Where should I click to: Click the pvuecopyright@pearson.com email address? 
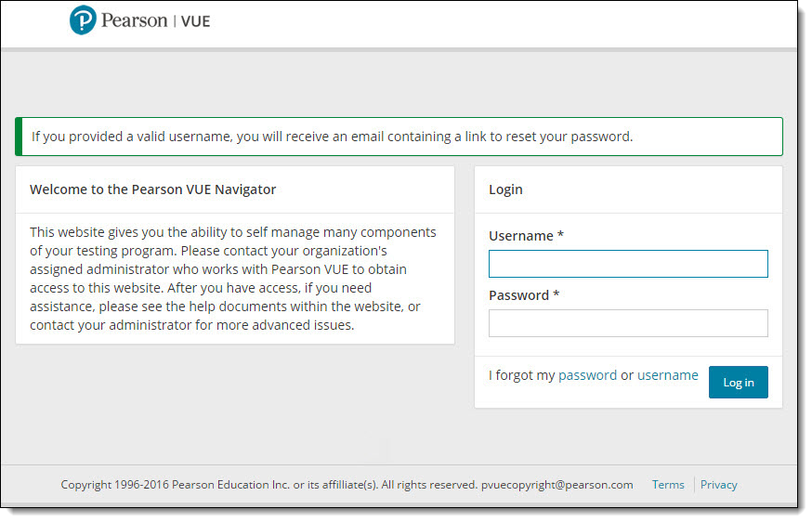557,484
